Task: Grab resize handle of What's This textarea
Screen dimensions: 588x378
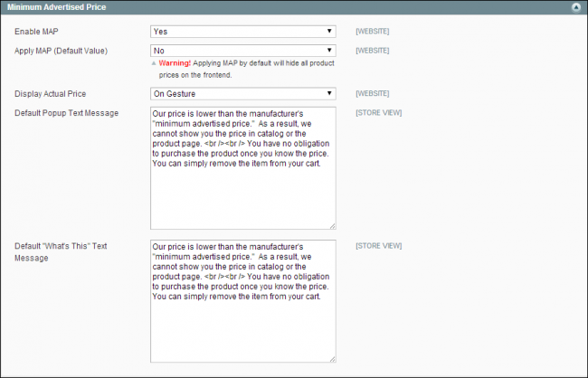Action: coord(333,359)
